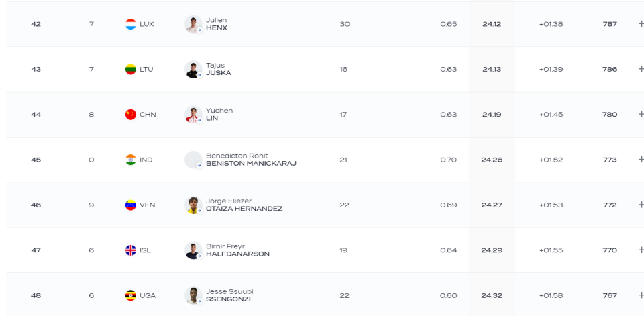Expand Julien Henx's result row with plus
Image resolution: width=644 pixels, height=316 pixels.
(x=640, y=24)
